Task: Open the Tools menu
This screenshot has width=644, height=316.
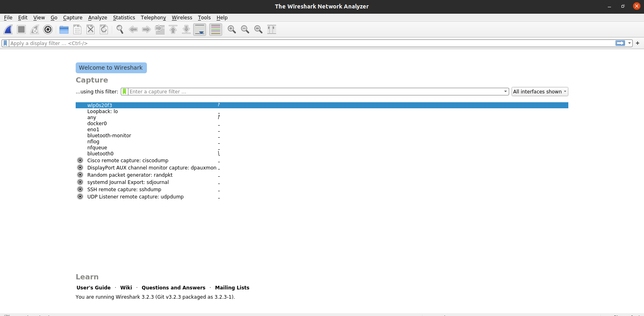Action: pos(204,18)
